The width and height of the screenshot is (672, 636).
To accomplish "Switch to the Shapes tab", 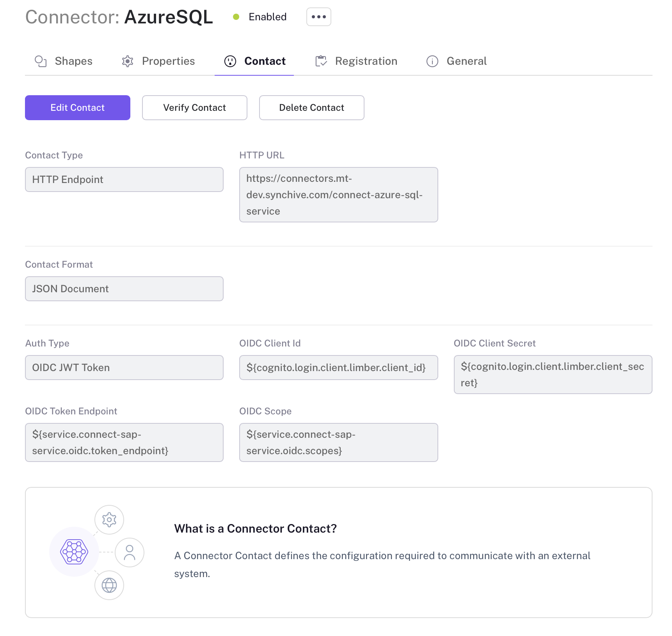I will (64, 61).
